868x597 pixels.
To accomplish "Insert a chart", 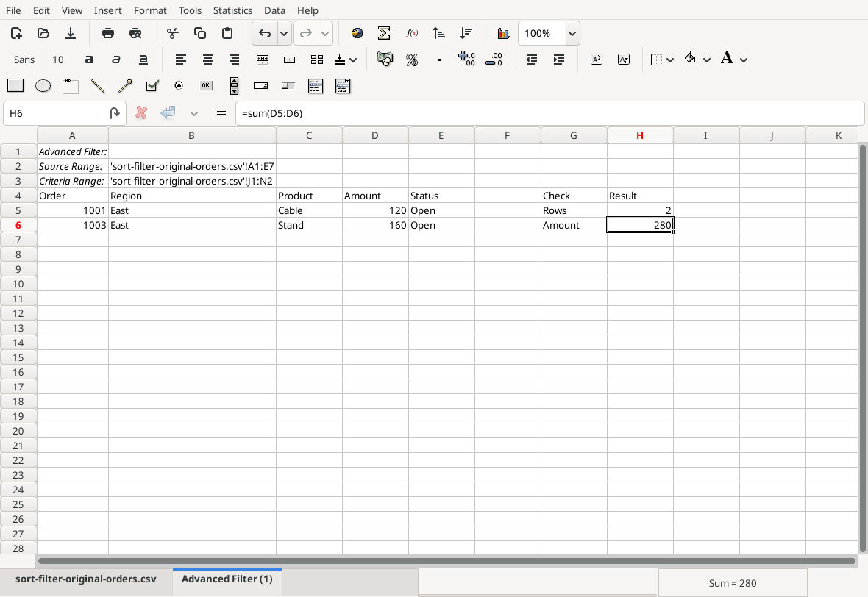I will pyautogui.click(x=503, y=33).
